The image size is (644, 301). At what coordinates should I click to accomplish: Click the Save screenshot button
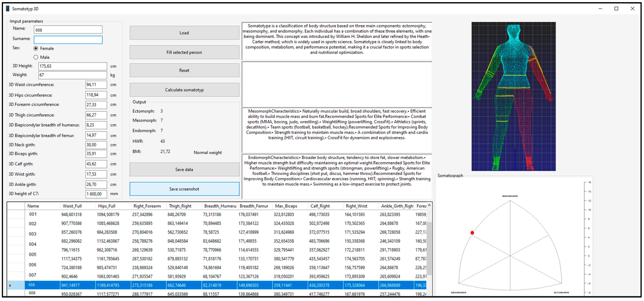pyautogui.click(x=184, y=189)
